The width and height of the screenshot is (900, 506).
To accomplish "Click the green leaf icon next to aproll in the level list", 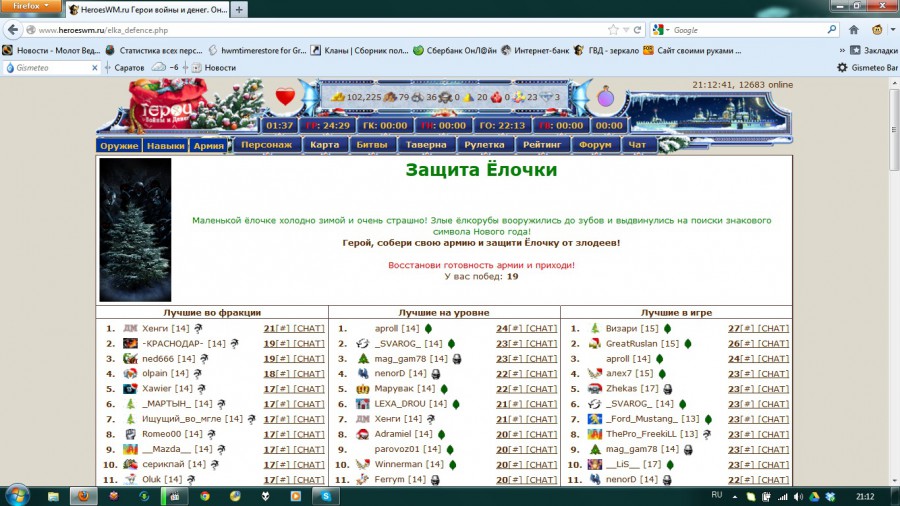I will (x=428, y=329).
